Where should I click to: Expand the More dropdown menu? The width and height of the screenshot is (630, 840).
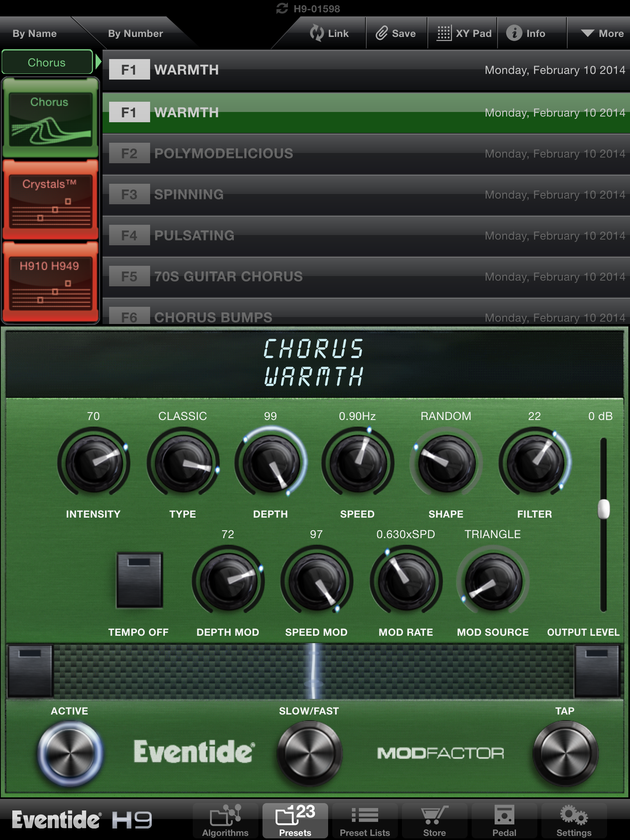(x=602, y=33)
